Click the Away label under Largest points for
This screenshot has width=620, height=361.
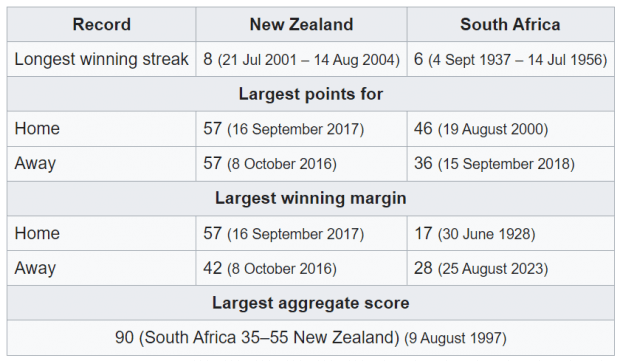tap(101, 164)
